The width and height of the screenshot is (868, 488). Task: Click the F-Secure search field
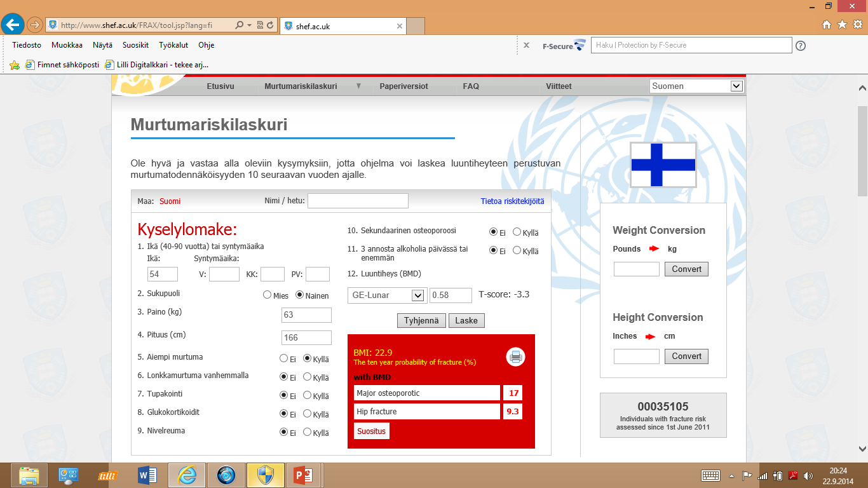(x=691, y=45)
